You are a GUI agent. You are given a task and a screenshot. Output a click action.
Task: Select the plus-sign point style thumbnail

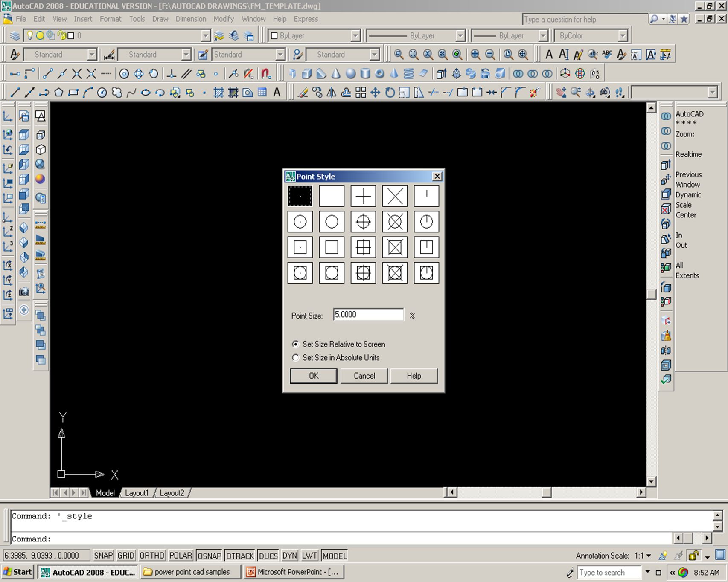[x=363, y=196]
